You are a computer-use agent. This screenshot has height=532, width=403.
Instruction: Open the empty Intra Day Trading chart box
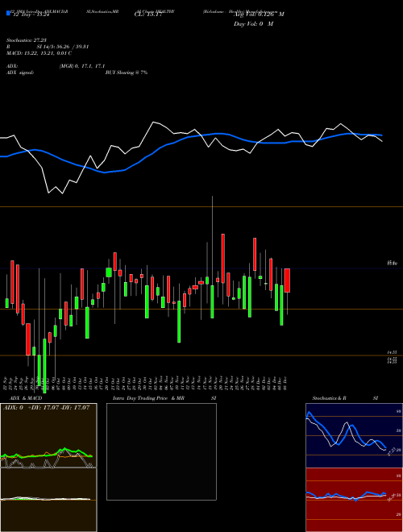pos(161,451)
